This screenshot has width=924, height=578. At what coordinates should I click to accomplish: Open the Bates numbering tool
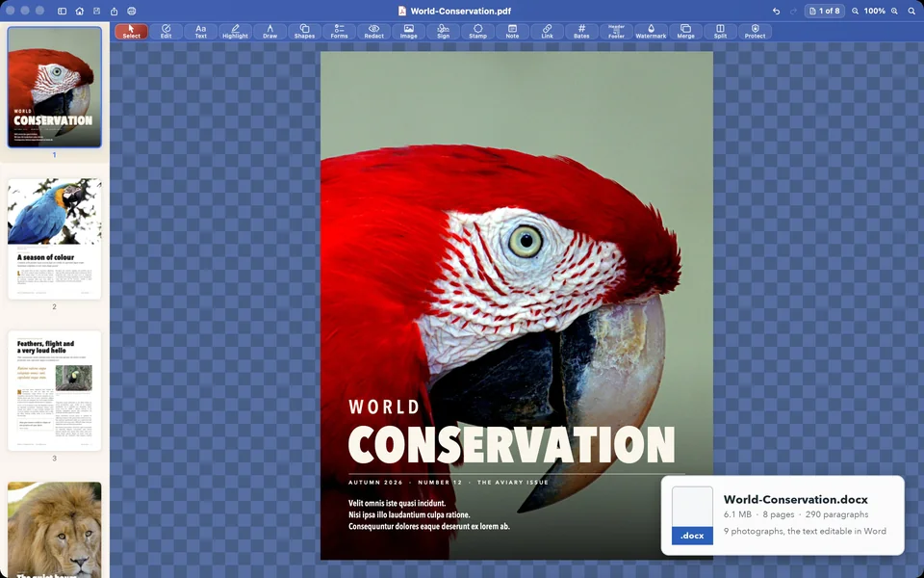(581, 31)
